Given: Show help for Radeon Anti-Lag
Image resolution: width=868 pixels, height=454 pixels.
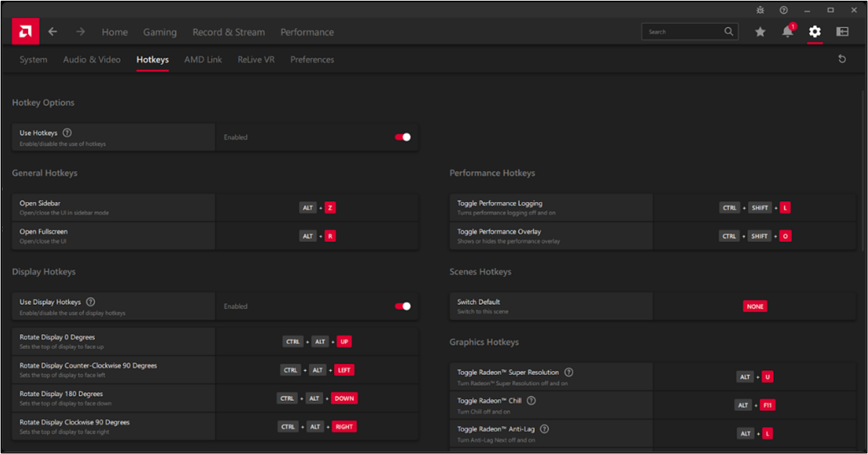Looking at the screenshot, I should tap(544, 429).
